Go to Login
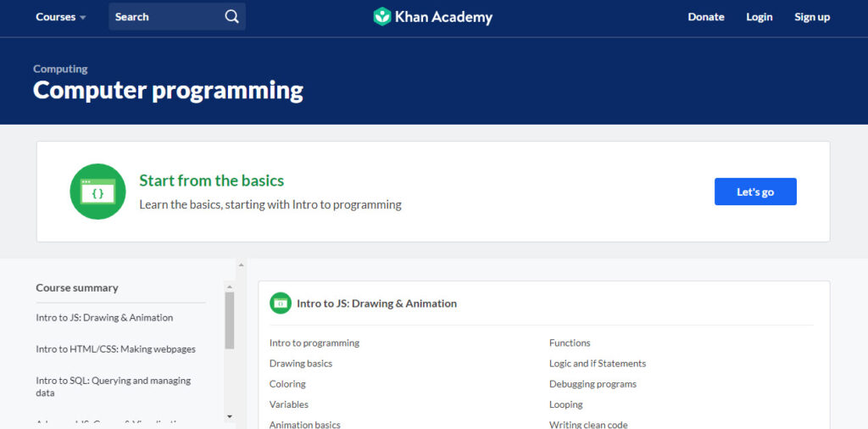 coord(759,17)
